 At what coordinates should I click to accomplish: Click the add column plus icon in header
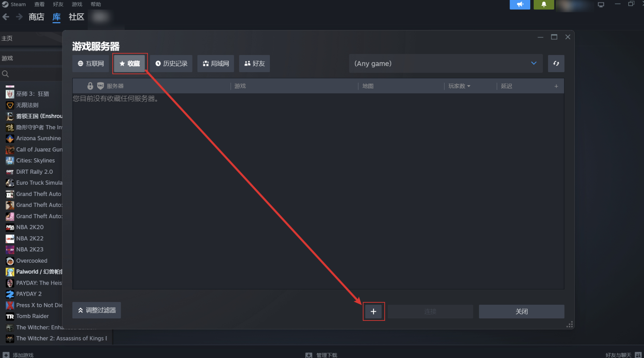tap(556, 86)
